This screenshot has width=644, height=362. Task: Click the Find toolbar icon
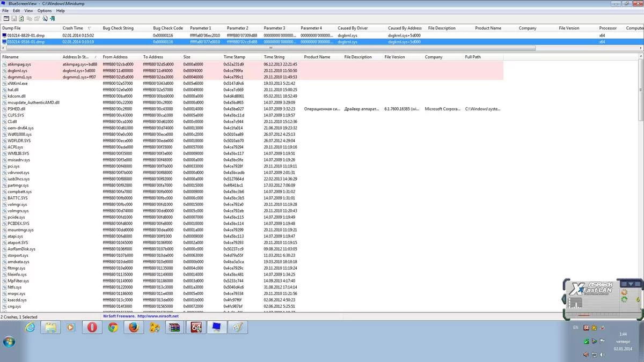click(45, 18)
